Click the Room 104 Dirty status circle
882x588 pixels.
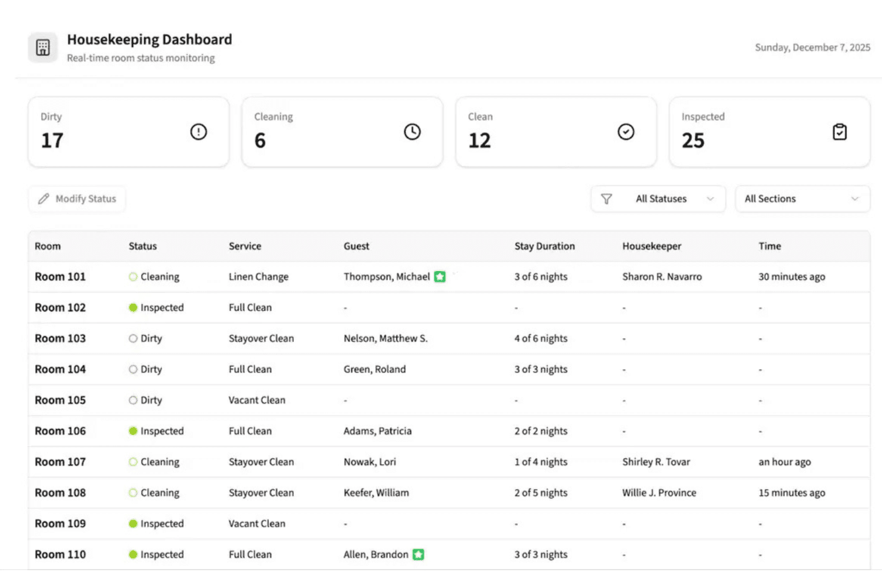click(133, 369)
